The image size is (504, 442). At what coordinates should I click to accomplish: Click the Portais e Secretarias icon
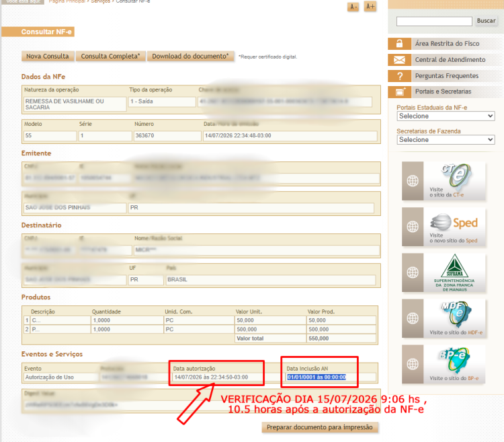click(399, 92)
